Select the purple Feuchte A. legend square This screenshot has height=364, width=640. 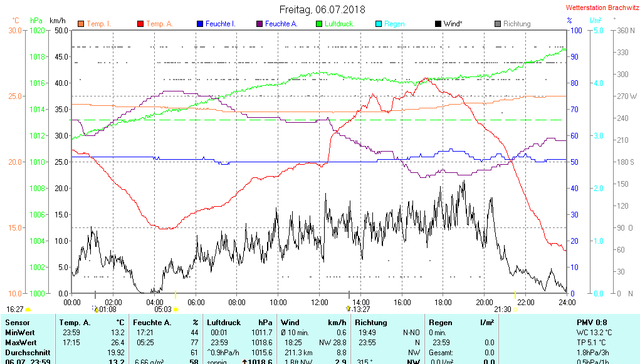click(260, 24)
